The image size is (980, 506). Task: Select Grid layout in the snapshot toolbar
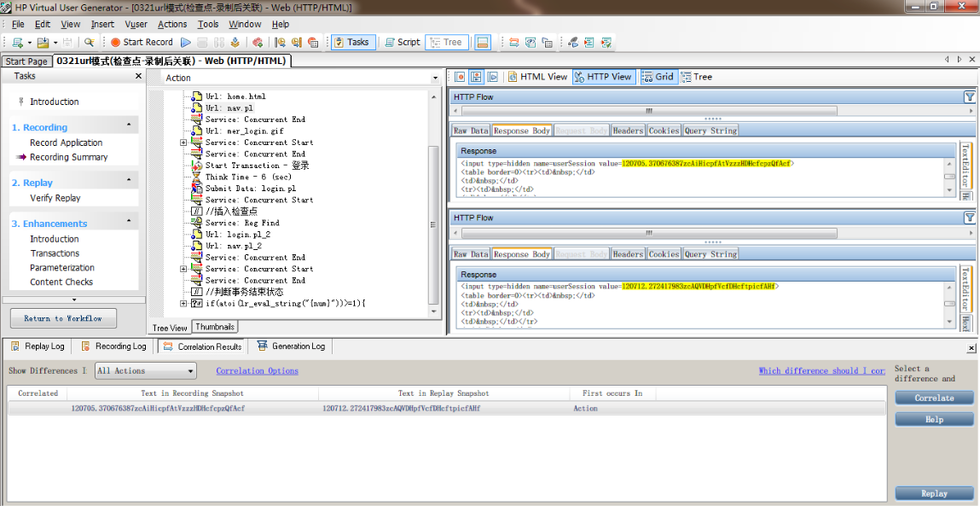[x=658, y=77]
